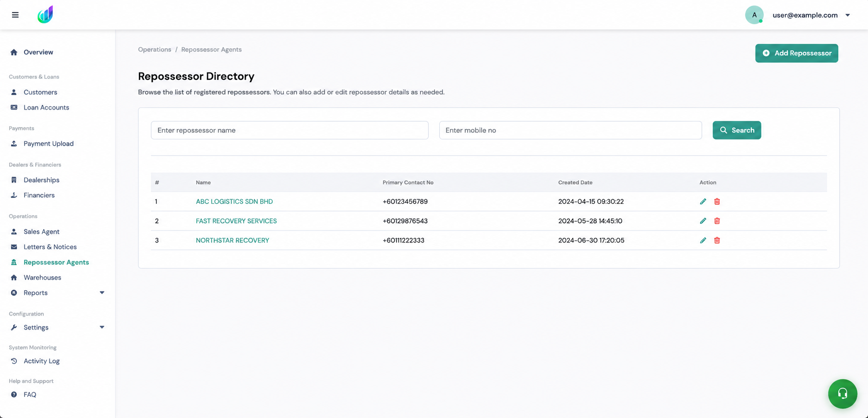
Task: Open NORTHSTAR RECOVERY link
Action: [x=232, y=240]
